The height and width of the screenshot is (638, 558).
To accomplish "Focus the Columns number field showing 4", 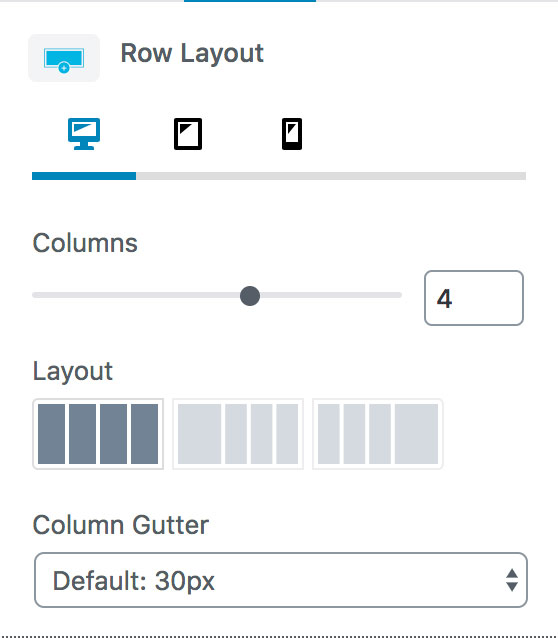I will click(x=474, y=298).
